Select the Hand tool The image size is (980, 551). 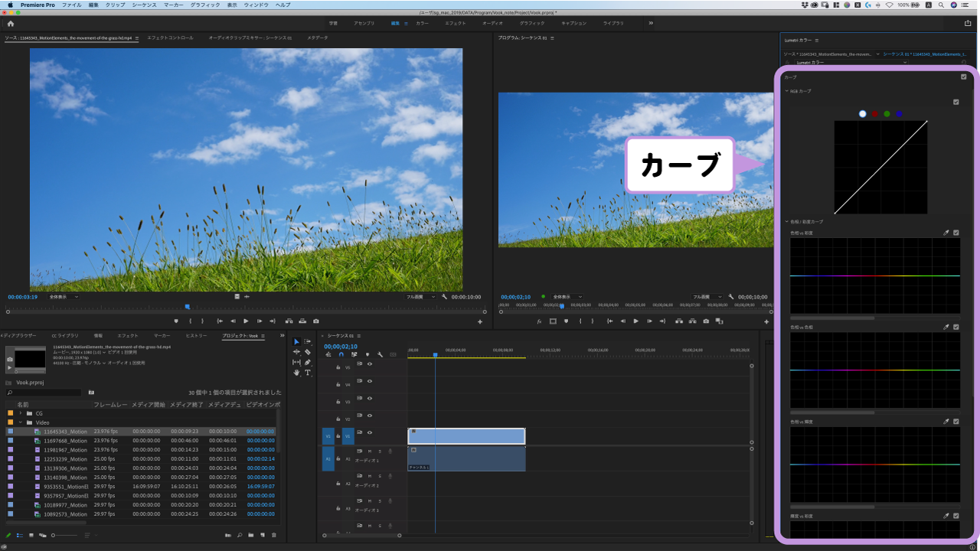[296, 373]
